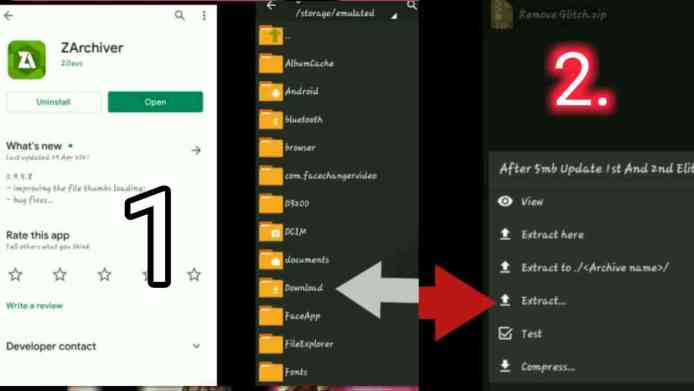Tap the file manager search icon
This screenshot has height=391, width=694.
[x=412, y=5]
